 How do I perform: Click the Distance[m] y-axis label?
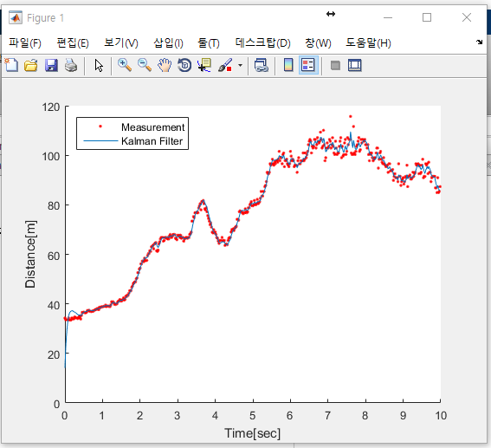(x=30, y=254)
